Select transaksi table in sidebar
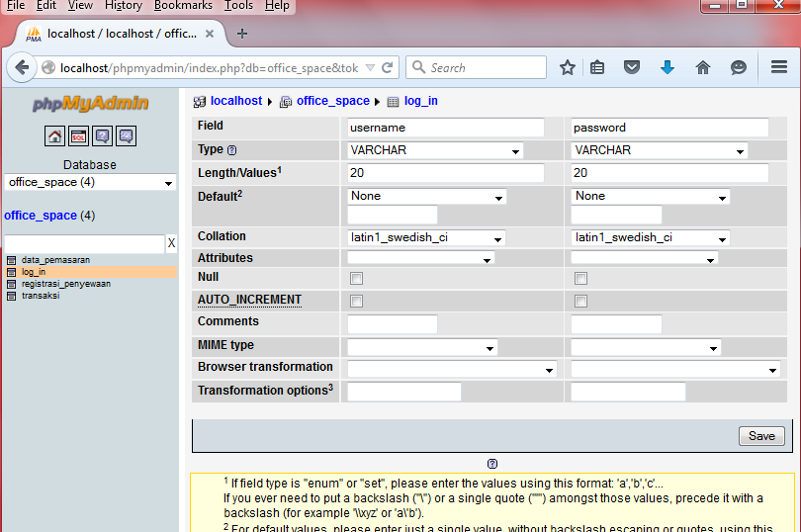Viewport: 801px width, 532px height. [x=41, y=296]
